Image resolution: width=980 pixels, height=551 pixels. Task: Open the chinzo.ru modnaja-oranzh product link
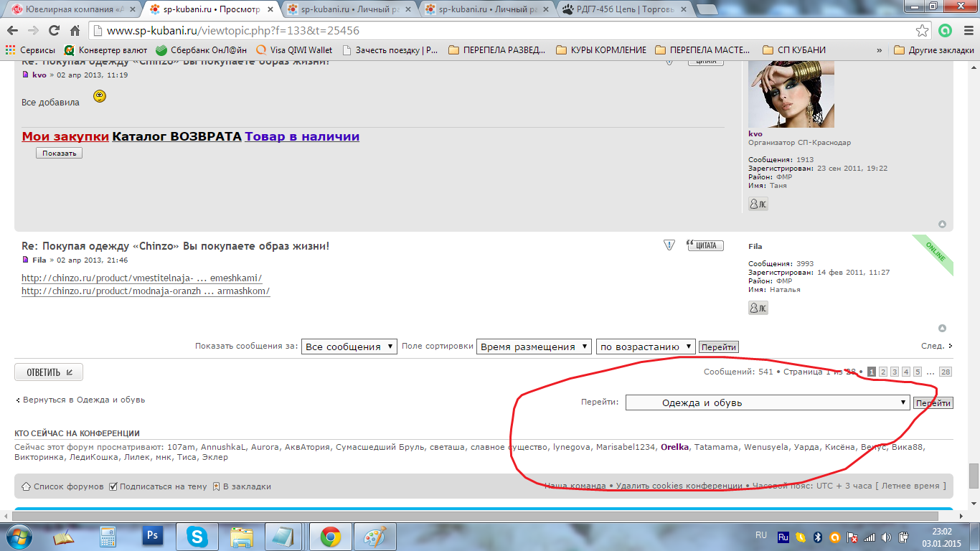point(146,291)
